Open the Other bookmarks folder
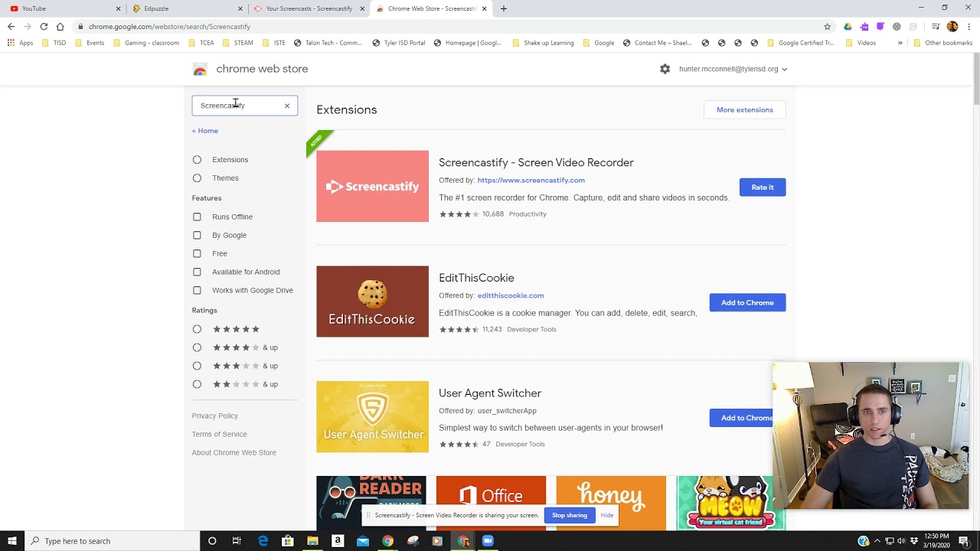Viewport: 980px width, 551px height. coord(942,43)
